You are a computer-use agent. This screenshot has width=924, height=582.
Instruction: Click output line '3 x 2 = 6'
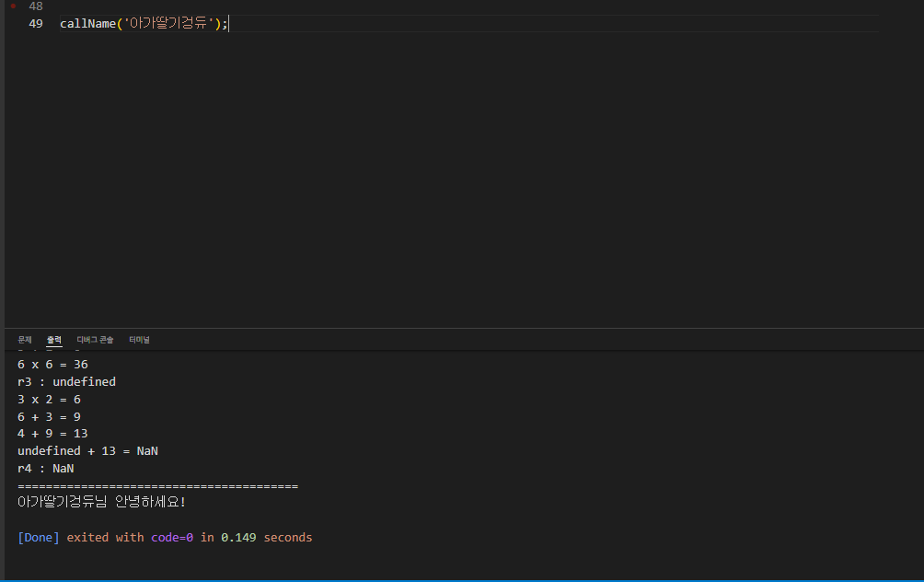(49, 399)
